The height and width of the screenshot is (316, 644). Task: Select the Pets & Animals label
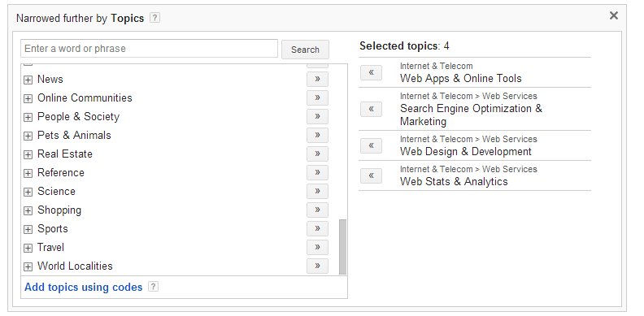(x=74, y=135)
